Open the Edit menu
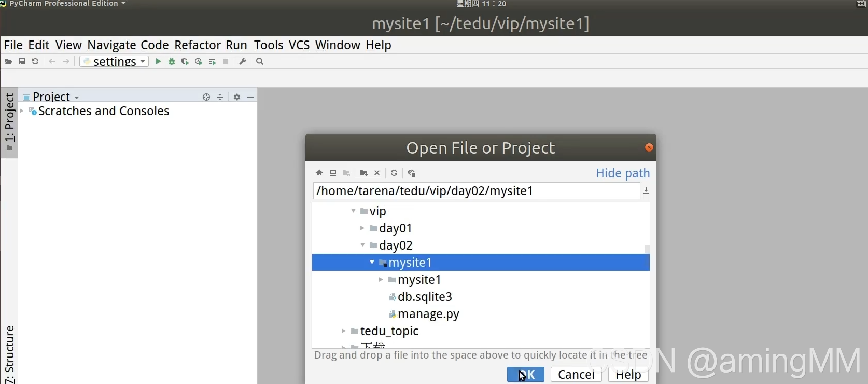The height and width of the screenshot is (384, 868). [x=38, y=45]
